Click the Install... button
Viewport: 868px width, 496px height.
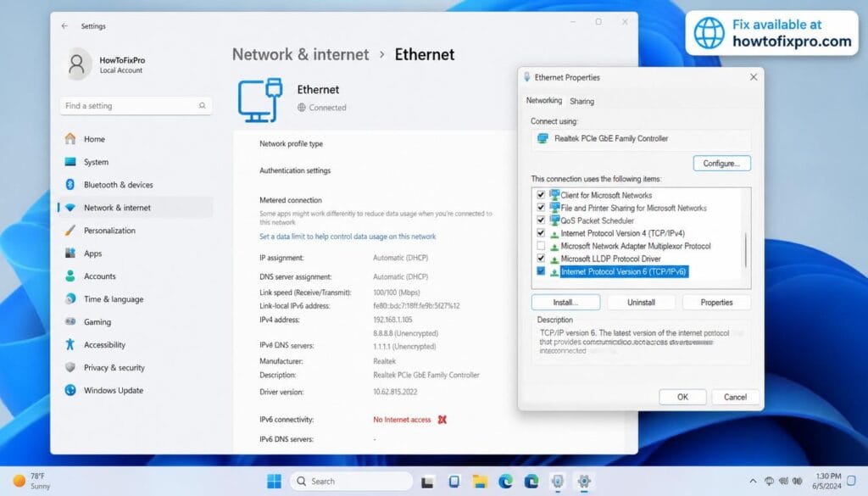pos(565,302)
